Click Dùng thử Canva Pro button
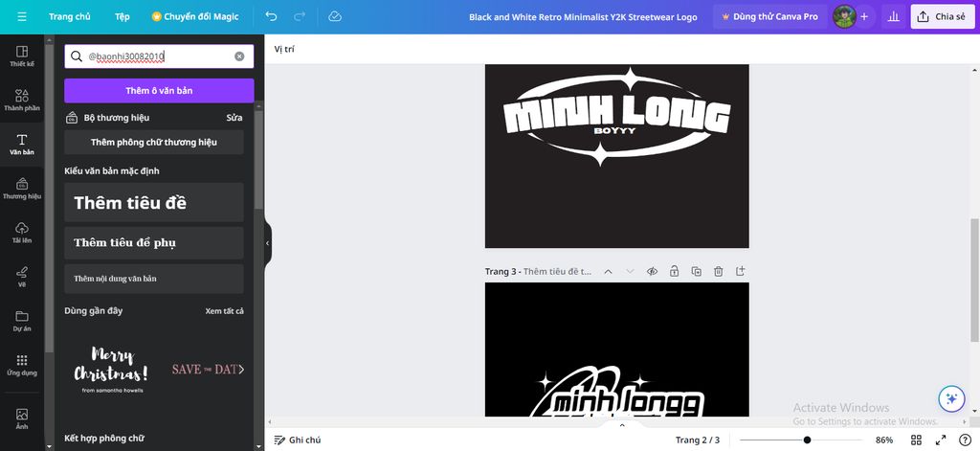The image size is (980, 451). (770, 17)
